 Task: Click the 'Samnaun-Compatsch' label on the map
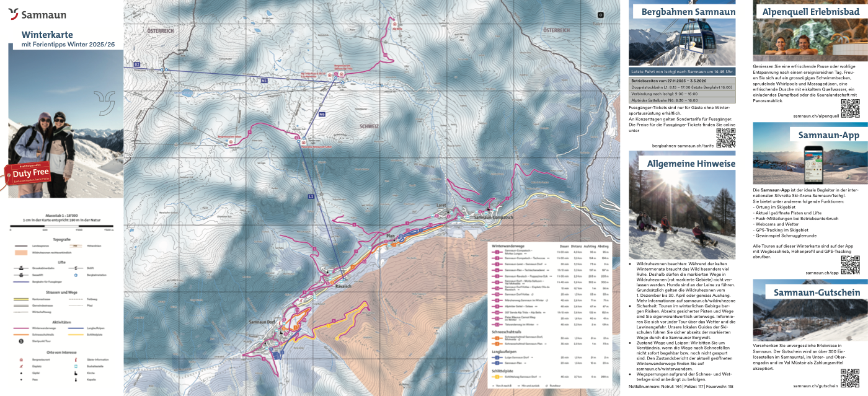[494, 218]
